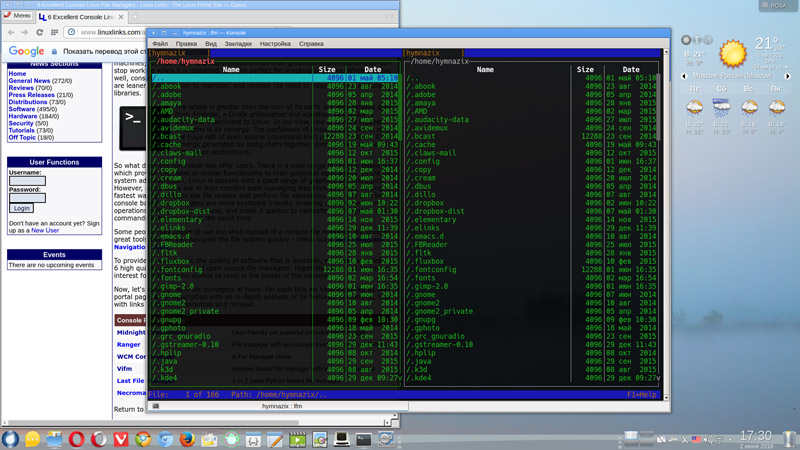
Task: Show weather for previous location arrow
Action: pos(684,76)
